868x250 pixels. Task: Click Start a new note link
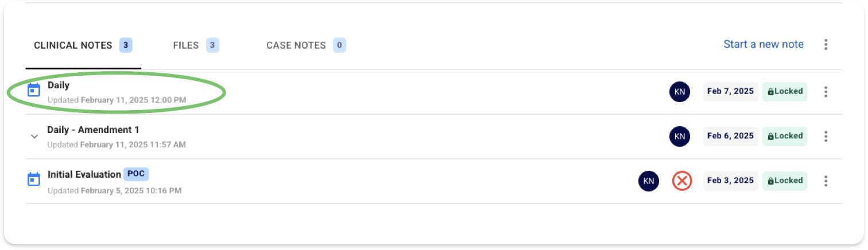pyautogui.click(x=764, y=45)
